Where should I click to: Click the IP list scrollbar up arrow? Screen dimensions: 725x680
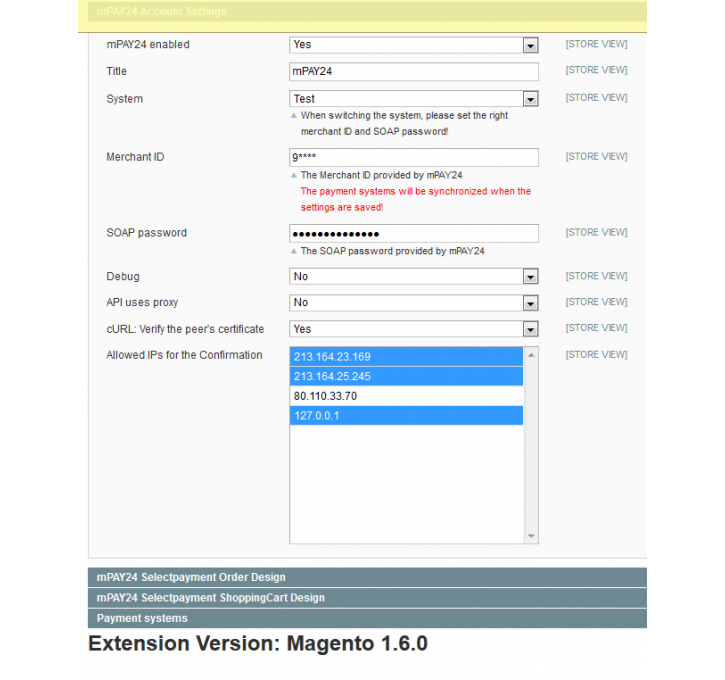(531, 355)
